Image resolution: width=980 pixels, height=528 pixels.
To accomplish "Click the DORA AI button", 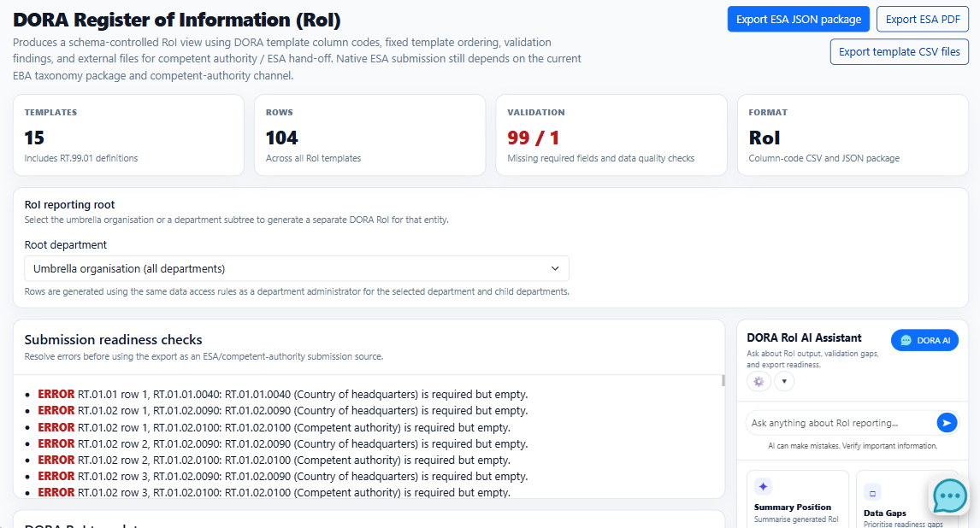I will click(924, 340).
